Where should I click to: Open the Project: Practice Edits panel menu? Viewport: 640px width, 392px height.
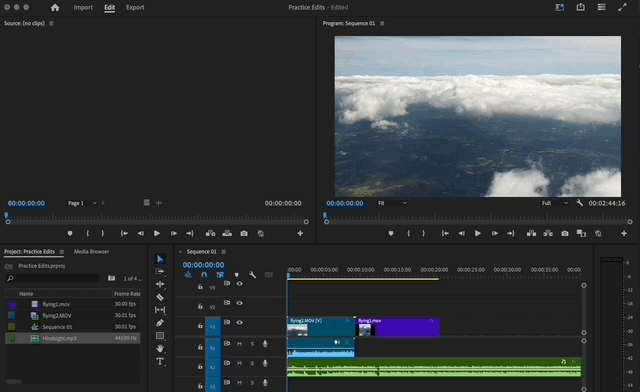point(62,252)
